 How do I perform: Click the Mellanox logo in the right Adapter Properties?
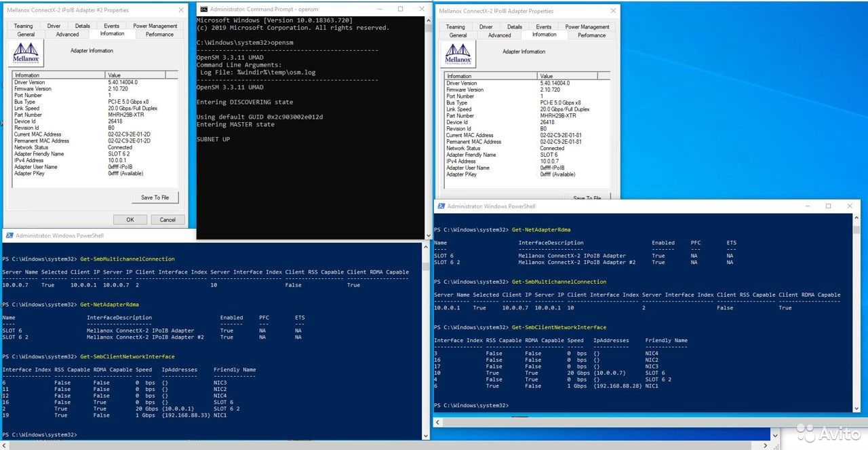point(459,54)
